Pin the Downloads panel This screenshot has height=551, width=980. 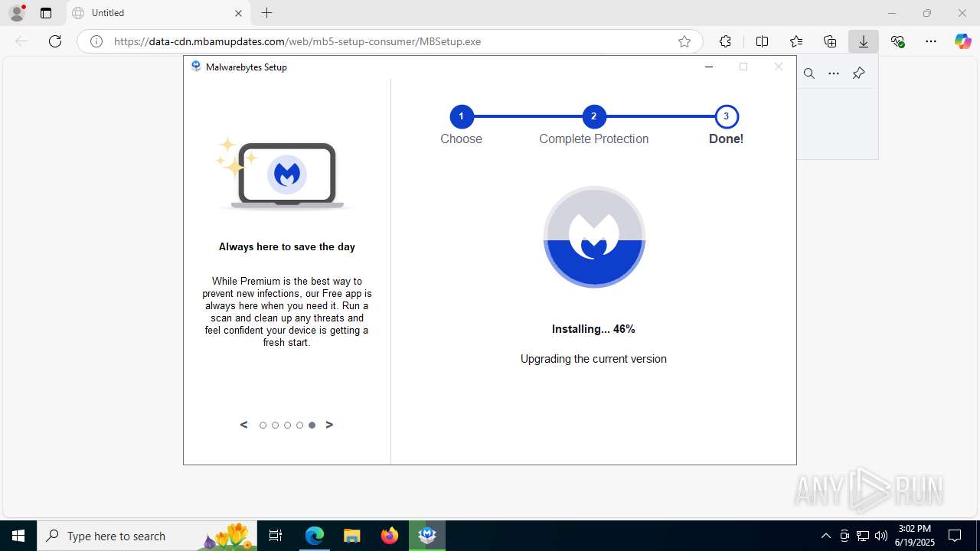tap(858, 73)
